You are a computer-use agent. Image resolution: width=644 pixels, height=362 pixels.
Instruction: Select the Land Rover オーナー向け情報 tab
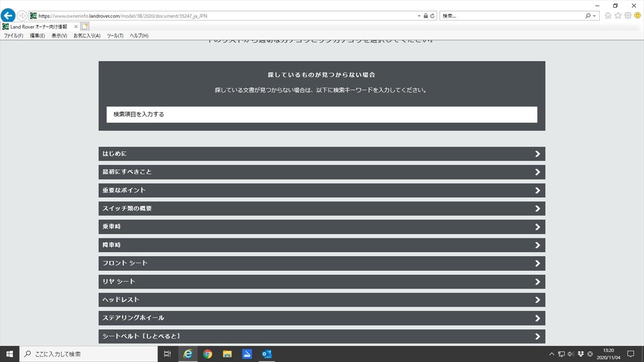point(39,27)
